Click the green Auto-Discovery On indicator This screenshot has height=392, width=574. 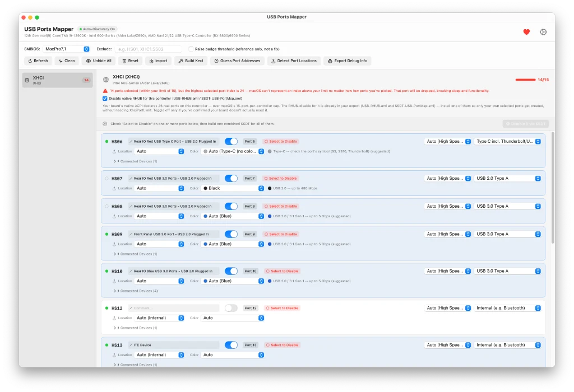[98, 29]
